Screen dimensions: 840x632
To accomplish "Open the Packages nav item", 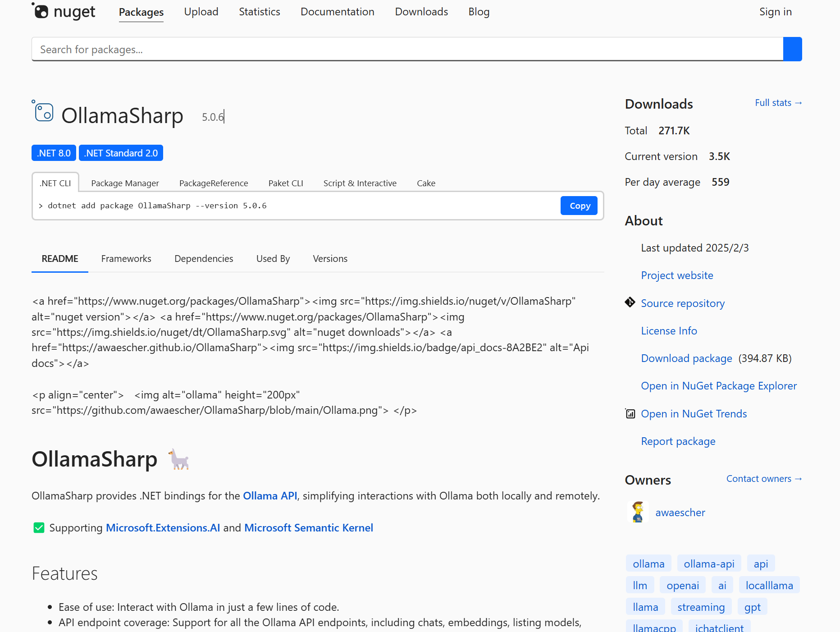I will (141, 12).
